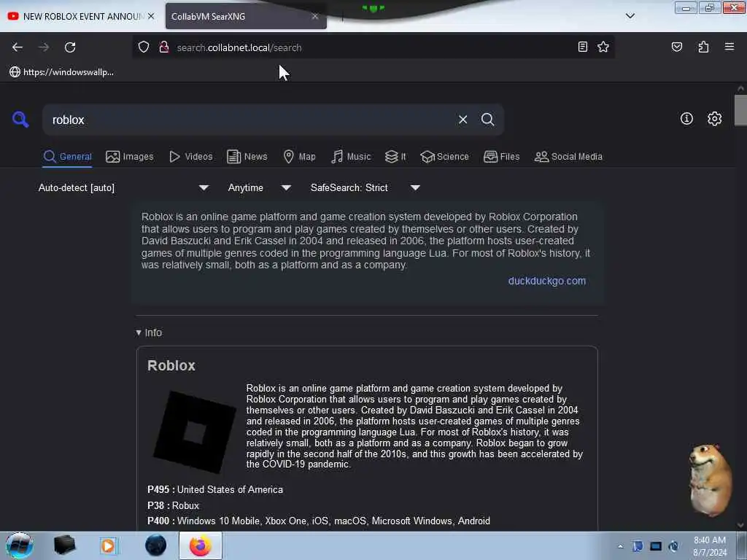
Task: Click the flag tray icon
Action: click(x=638, y=546)
